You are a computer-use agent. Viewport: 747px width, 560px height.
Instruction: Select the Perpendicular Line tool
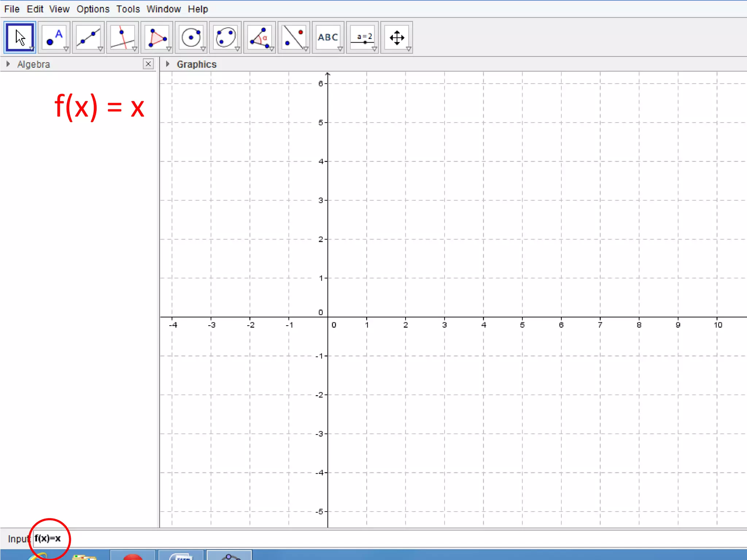pyautogui.click(x=123, y=37)
